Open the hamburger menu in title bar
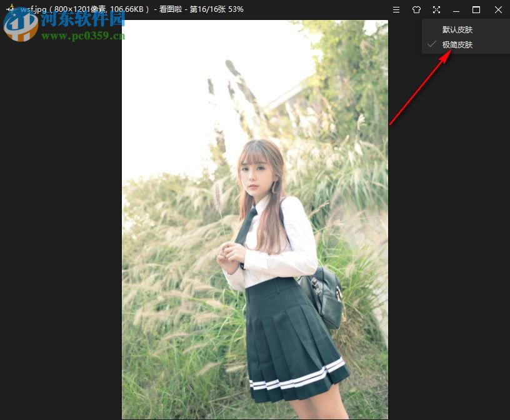Image resolution: width=510 pixels, height=420 pixels. tap(396, 9)
